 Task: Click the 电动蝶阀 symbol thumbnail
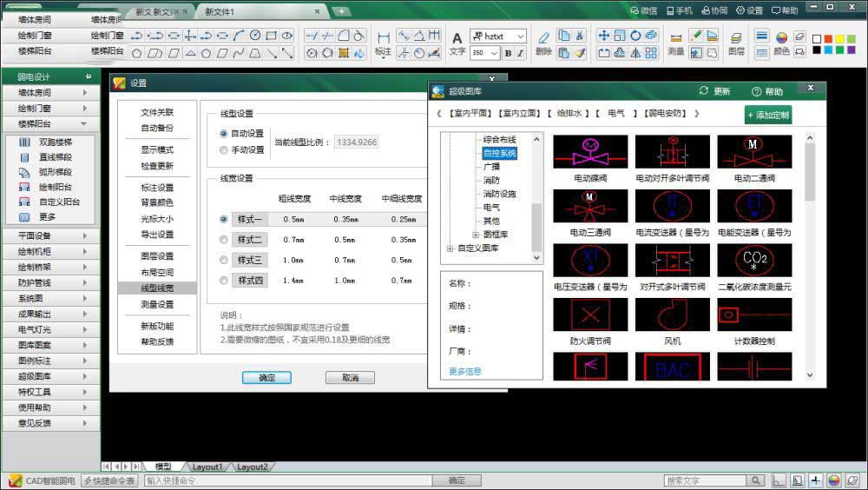pyautogui.click(x=590, y=151)
